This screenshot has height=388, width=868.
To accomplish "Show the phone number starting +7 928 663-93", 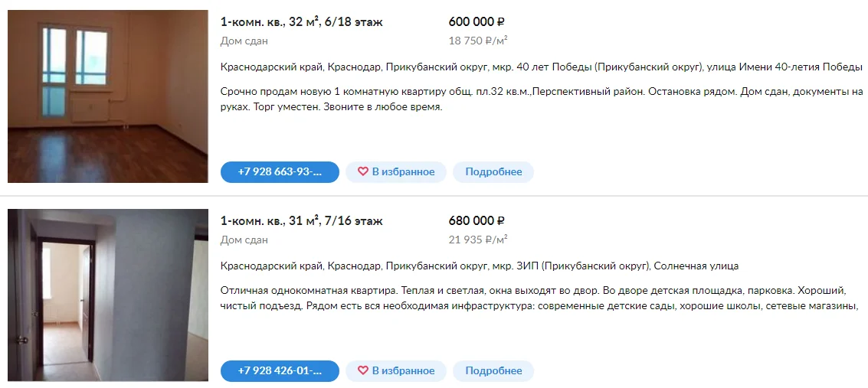I will click(280, 172).
